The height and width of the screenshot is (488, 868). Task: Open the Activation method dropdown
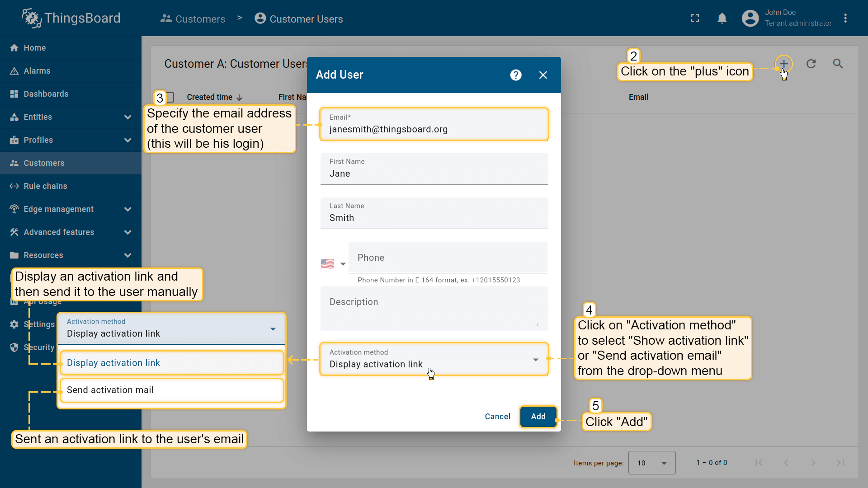coord(434,359)
